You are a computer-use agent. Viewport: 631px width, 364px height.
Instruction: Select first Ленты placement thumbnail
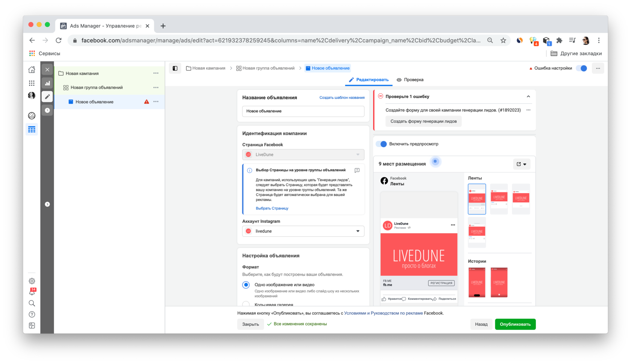click(x=477, y=199)
